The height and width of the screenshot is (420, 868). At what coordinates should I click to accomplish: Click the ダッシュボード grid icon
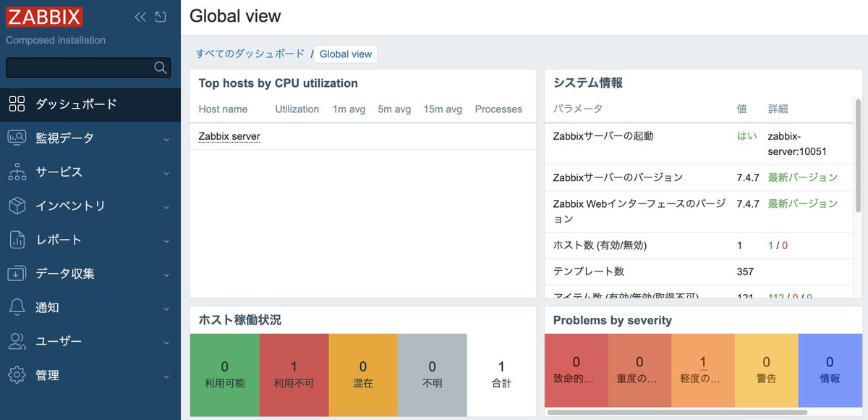click(17, 104)
